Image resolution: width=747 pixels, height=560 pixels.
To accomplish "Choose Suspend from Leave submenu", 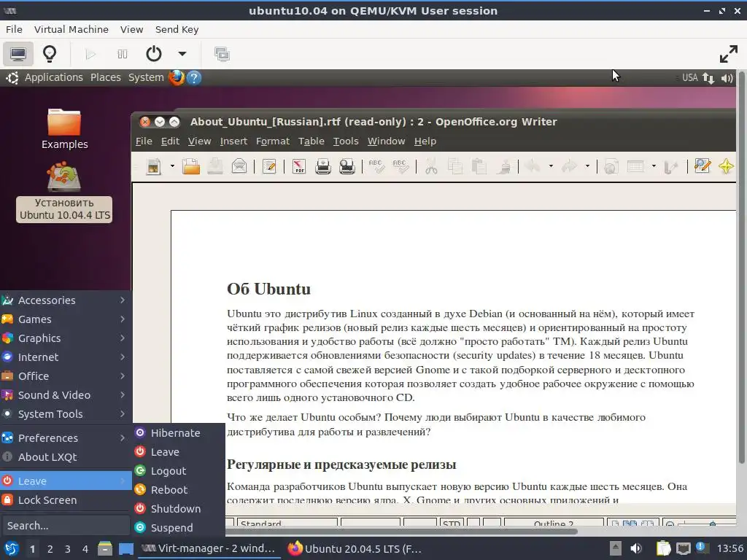I will [x=179, y=528].
